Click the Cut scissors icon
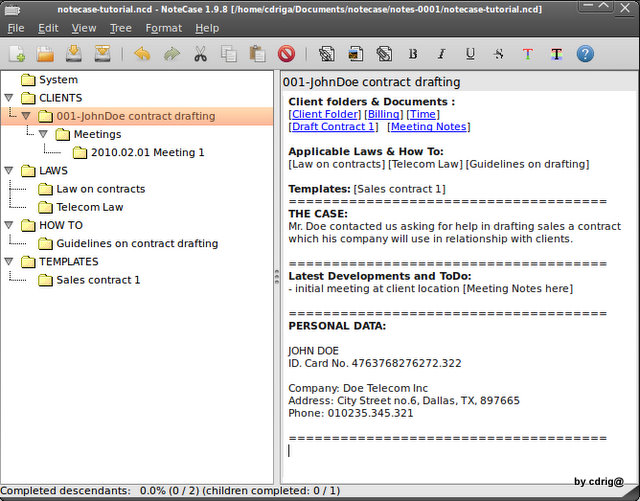Image resolution: width=640 pixels, height=501 pixels. click(x=200, y=54)
